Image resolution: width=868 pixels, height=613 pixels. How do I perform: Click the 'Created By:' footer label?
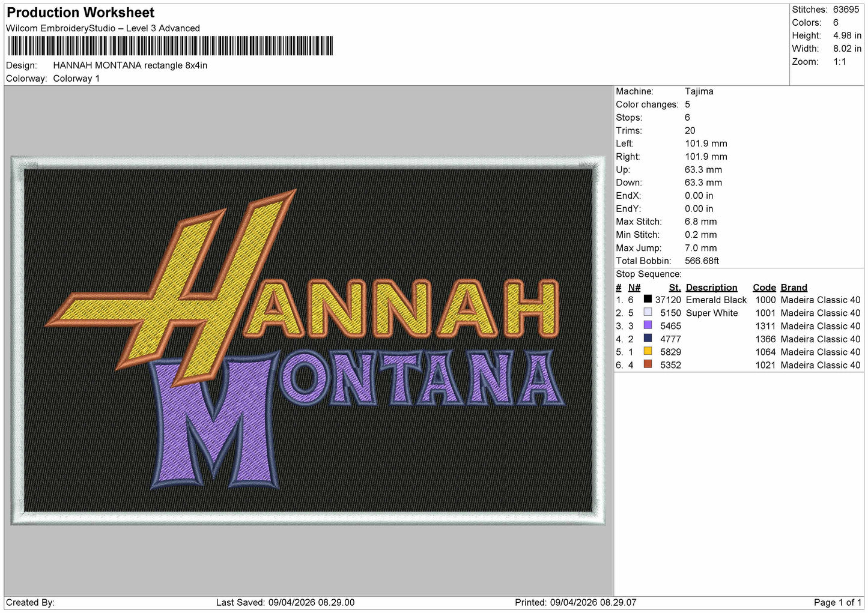click(30, 603)
